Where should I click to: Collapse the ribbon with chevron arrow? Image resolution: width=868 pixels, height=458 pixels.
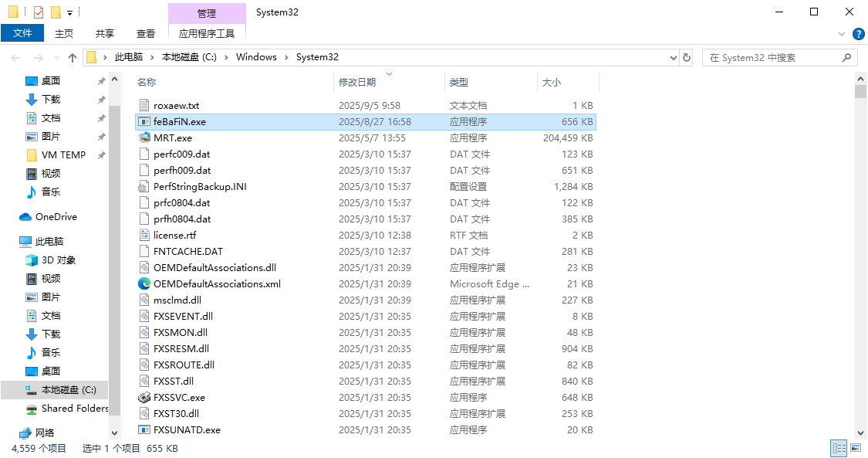tap(842, 34)
